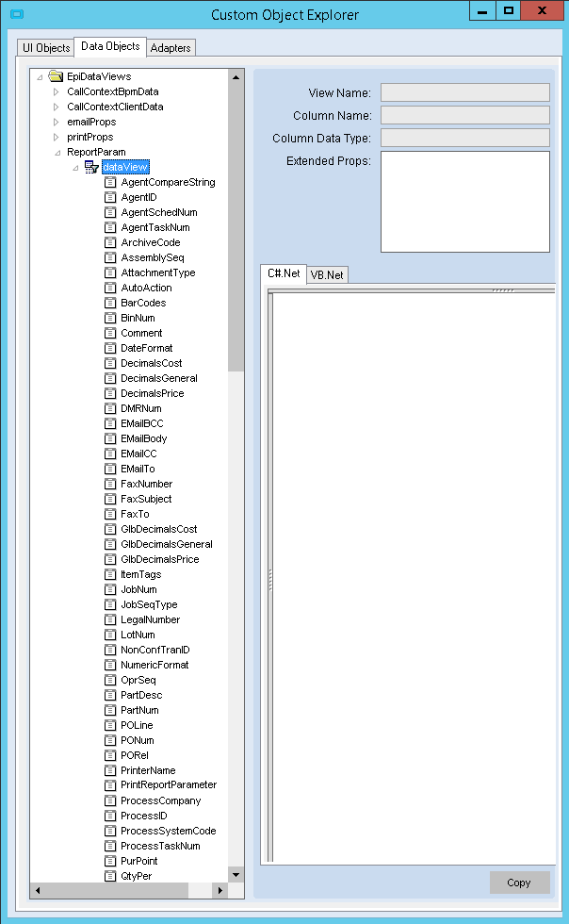Click the Column Name field
This screenshot has width=569, height=924.
tap(464, 115)
